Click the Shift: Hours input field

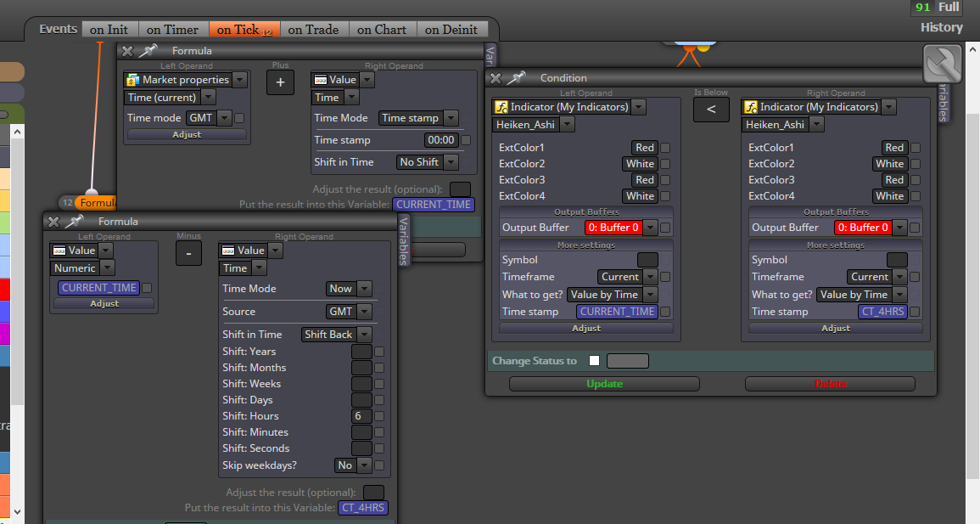pos(361,416)
